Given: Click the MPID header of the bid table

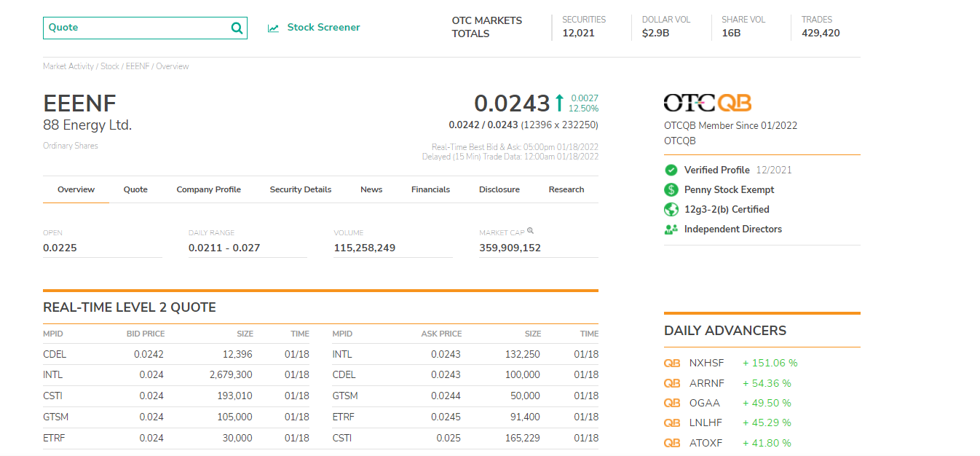Looking at the screenshot, I should point(53,334).
